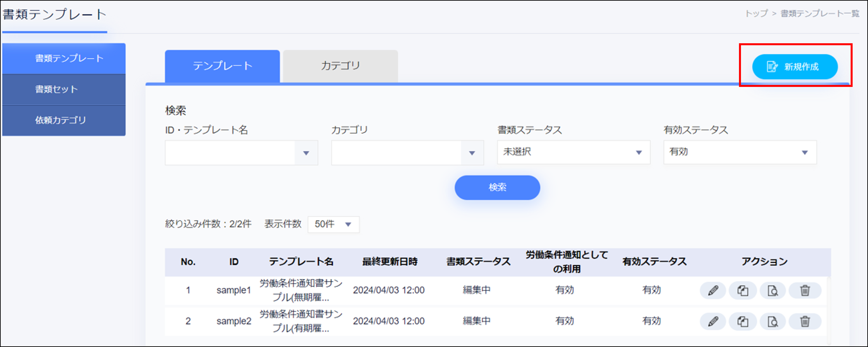Click the 書類テンプレート page title

pyautogui.click(x=55, y=15)
